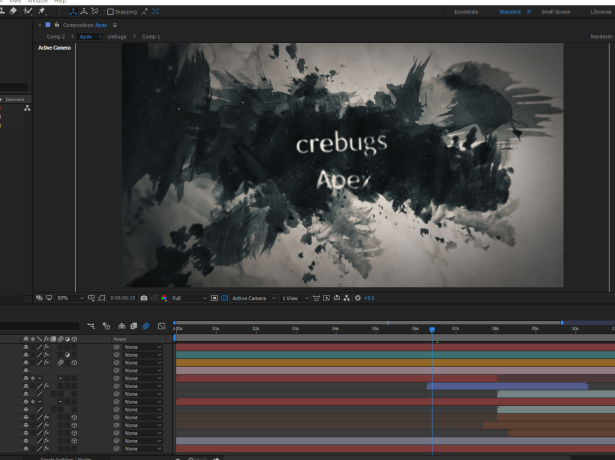Open Parent dropdown of the top layer row
Viewport: 615px width, 460px height.
pos(143,347)
